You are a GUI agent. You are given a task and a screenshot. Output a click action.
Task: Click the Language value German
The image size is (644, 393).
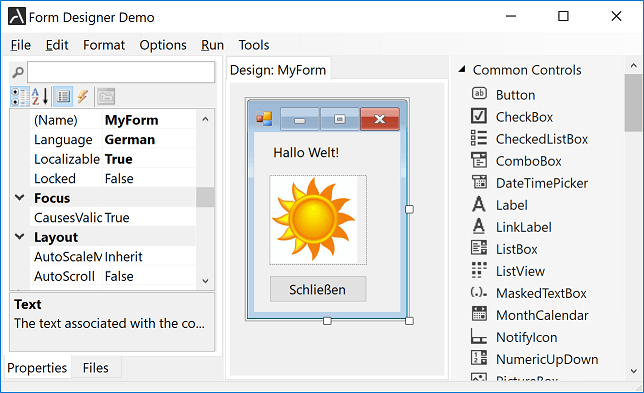130,140
